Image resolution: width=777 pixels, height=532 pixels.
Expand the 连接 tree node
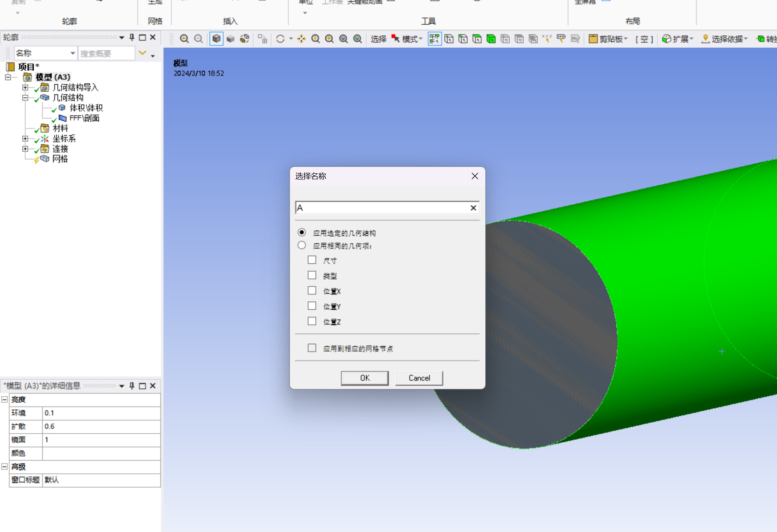[25, 149]
